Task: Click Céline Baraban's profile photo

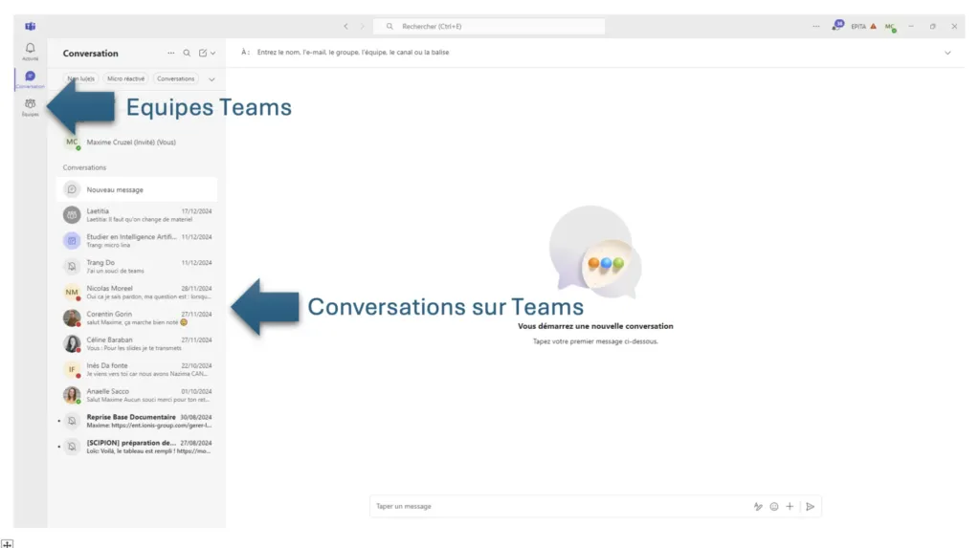Action: [72, 343]
